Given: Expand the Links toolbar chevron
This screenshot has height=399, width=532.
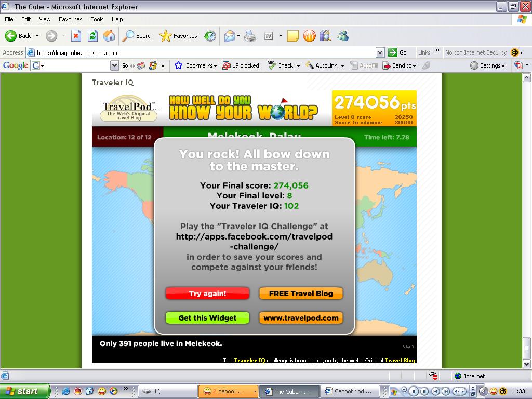Looking at the screenshot, I should [437, 50].
